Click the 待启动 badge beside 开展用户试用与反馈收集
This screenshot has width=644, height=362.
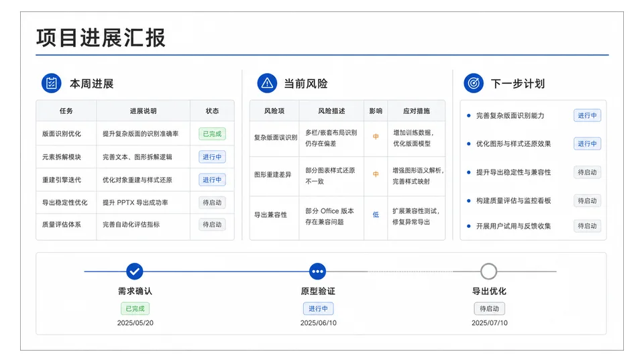point(588,226)
